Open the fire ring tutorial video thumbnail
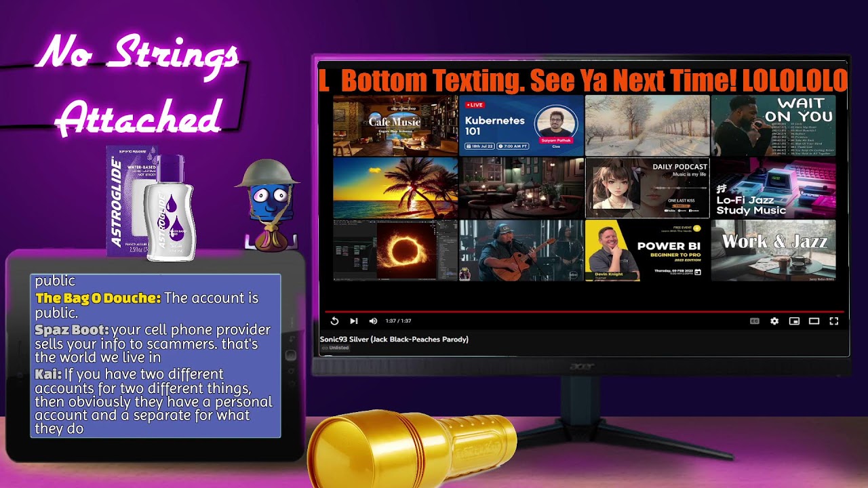Viewport: 868px width, 488px height. pyautogui.click(x=395, y=250)
